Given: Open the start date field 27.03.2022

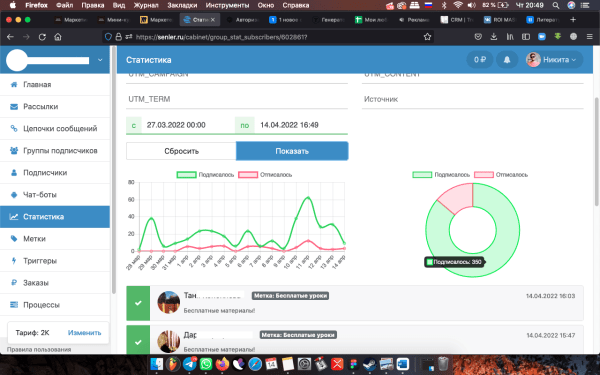Looking at the screenshot, I should tap(188, 125).
